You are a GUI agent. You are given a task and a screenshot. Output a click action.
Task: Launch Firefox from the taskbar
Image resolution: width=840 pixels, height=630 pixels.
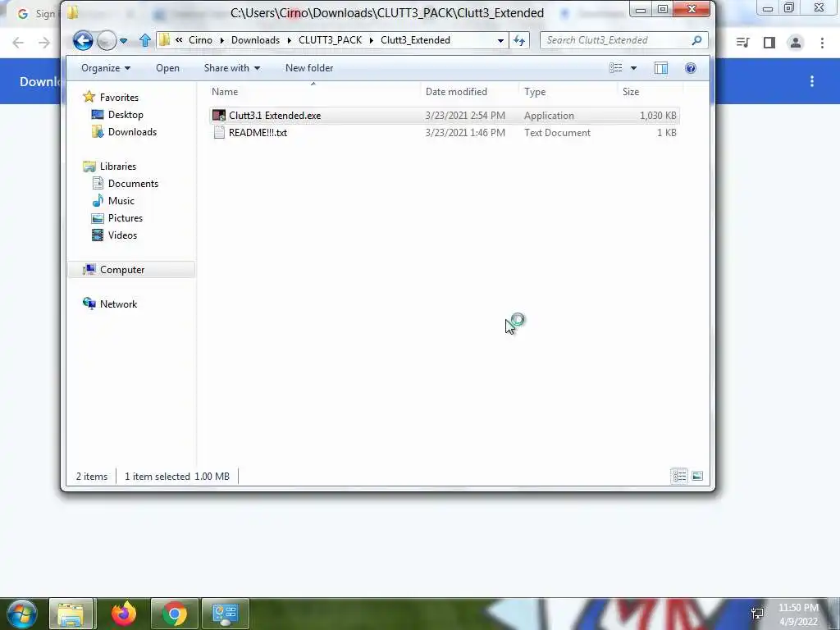(124, 614)
